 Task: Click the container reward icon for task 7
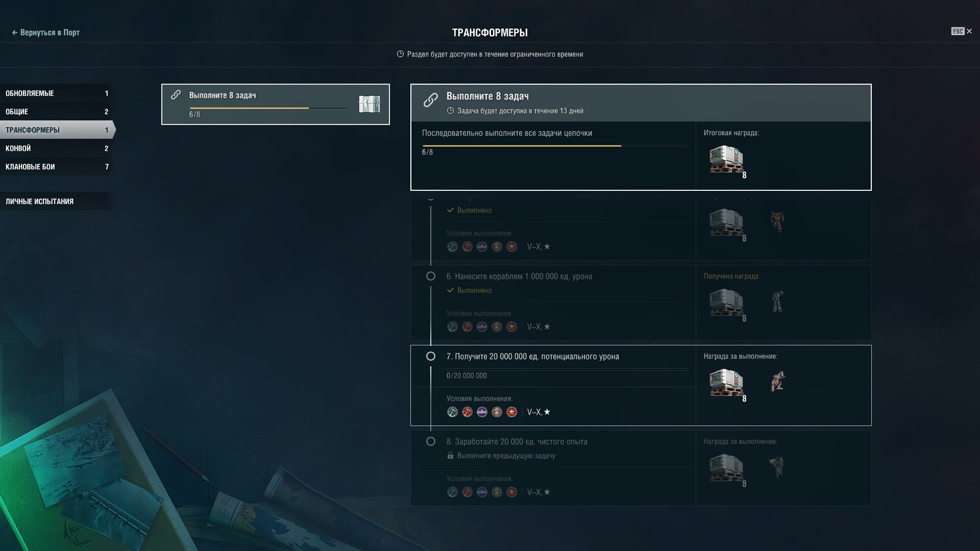[727, 383]
